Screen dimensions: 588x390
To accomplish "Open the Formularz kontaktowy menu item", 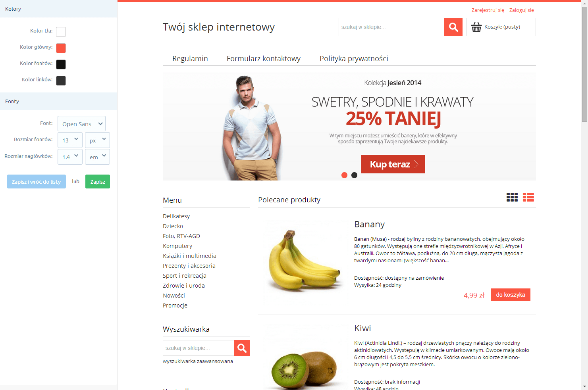I will click(264, 58).
